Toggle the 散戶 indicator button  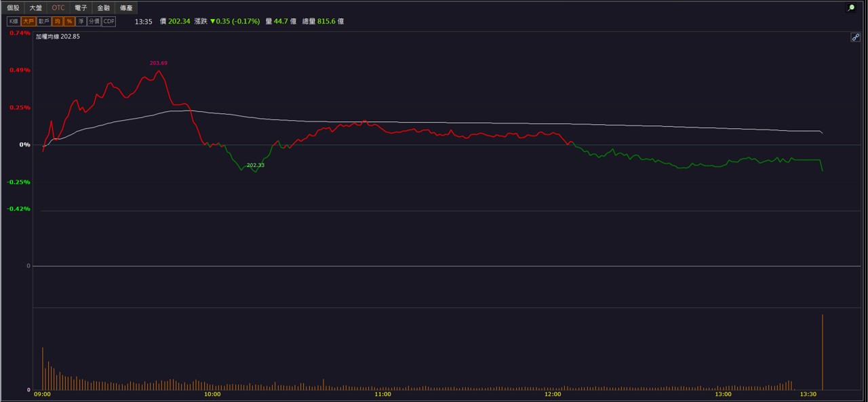pyautogui.click(x=43, y=22)
